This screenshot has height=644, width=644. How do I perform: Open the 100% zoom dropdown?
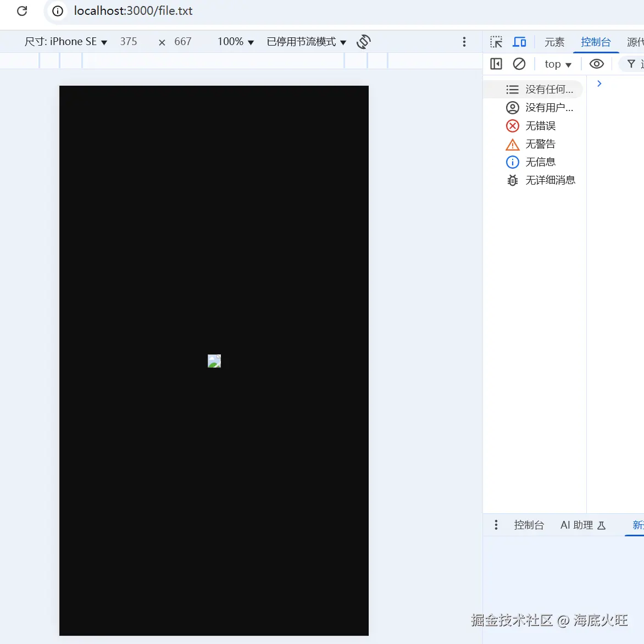[236, 41]
